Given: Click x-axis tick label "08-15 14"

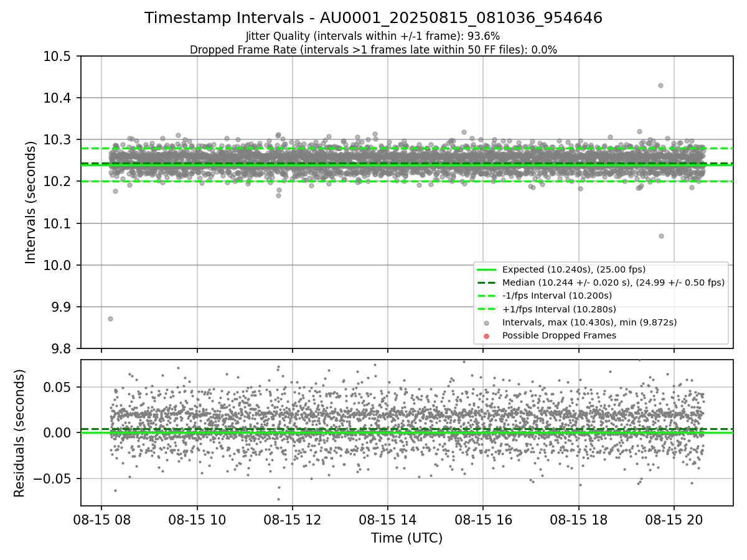Looking at the screenshot, I should [x=388, y=519].
